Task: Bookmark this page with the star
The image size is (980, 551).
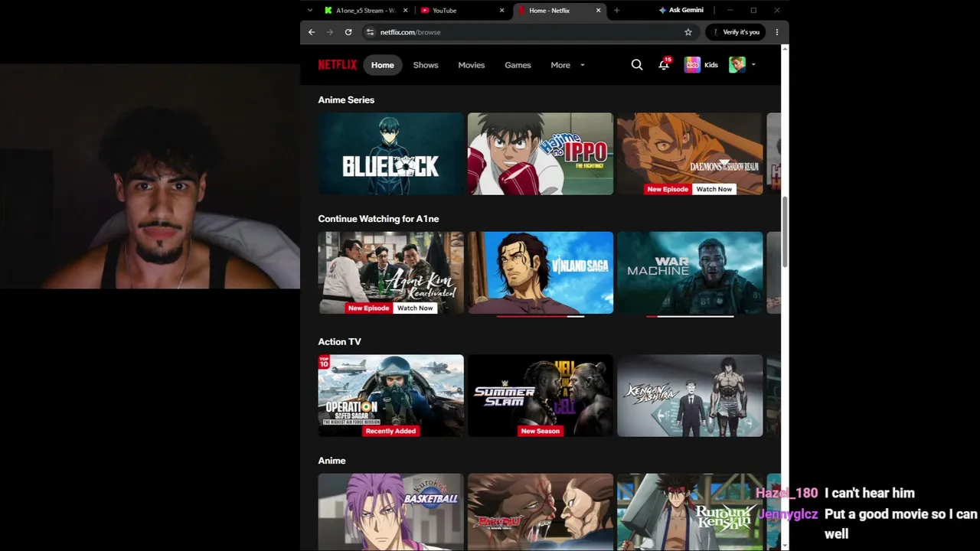Action: (x=688, y=32)
